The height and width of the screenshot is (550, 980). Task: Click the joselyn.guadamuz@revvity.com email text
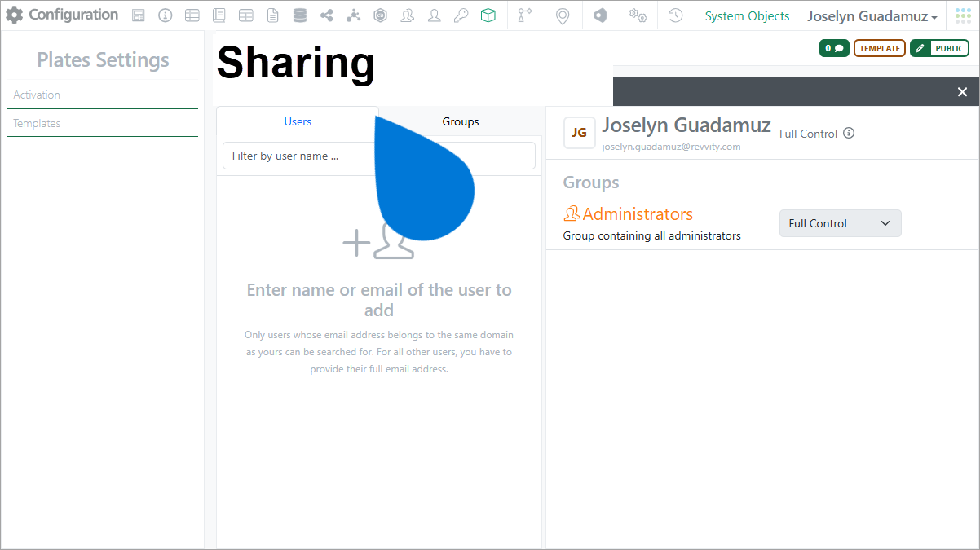coord(671,147)
